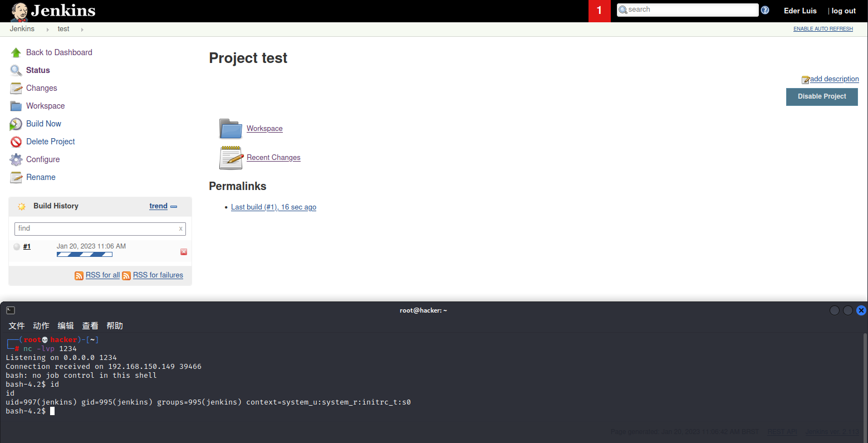
Task: Click the Workspace link in main panel
Action: [x=264, y=129]
